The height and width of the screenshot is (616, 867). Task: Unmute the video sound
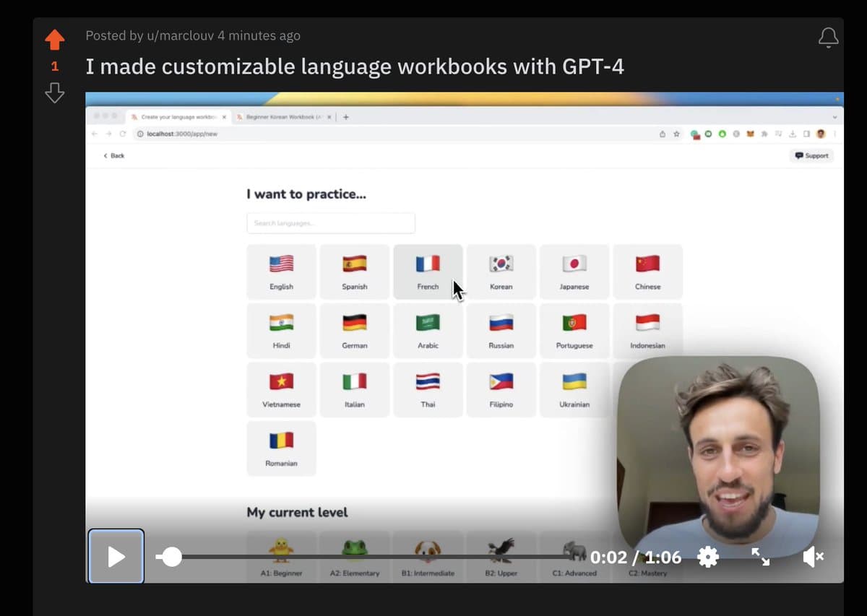(x=813, y=557)
